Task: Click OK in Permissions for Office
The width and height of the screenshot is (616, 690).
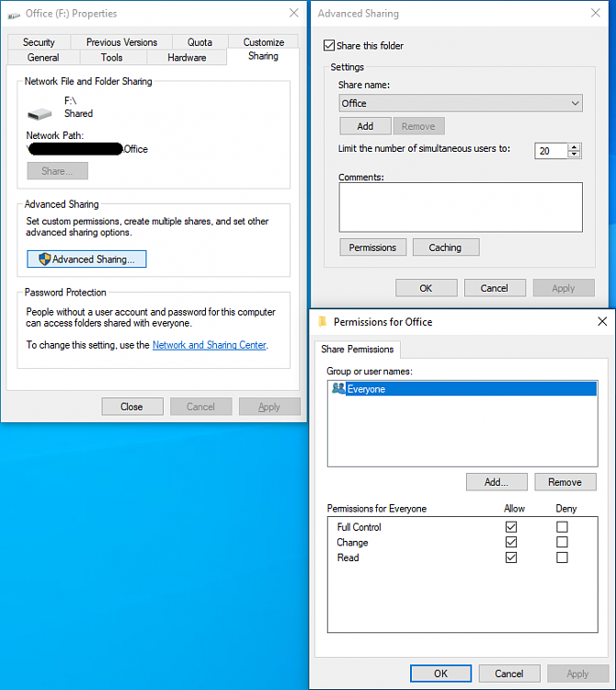Action: pos(441,673)
